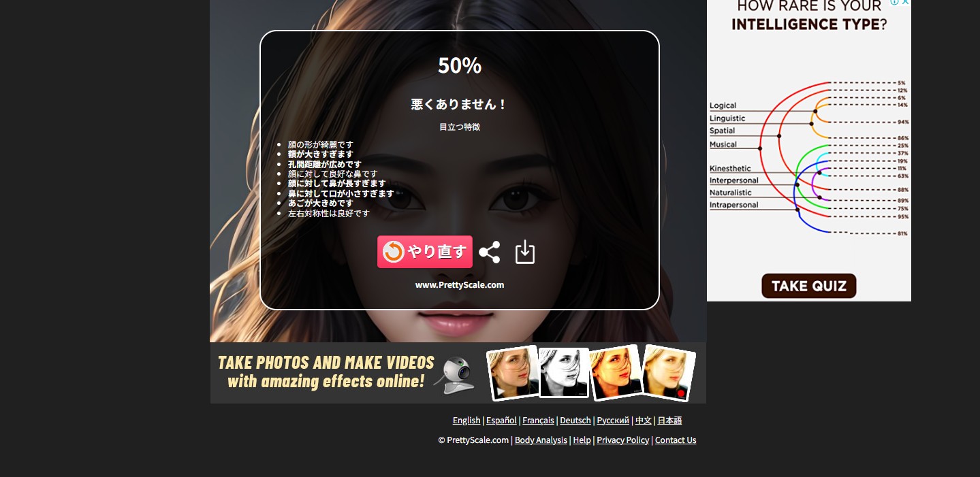Open the Contact Us link
980x477 pixels.
(x=676, y=440)
